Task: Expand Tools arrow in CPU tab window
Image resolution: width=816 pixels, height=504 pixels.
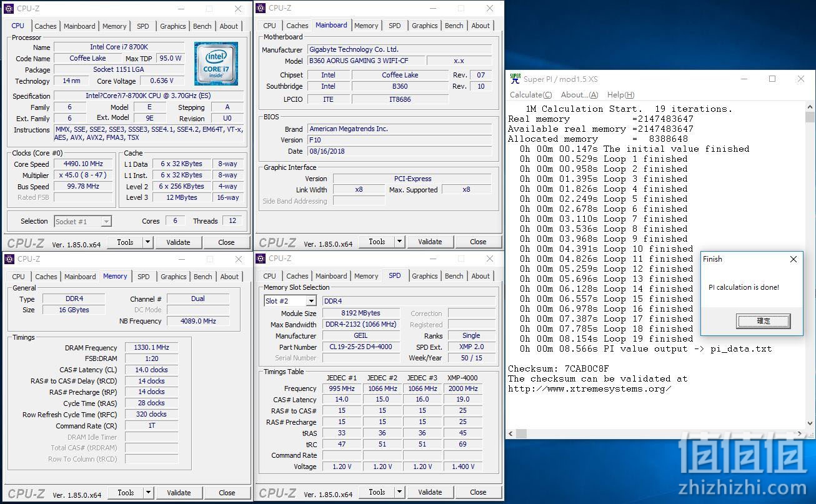Action: click(x=148, y=242)
